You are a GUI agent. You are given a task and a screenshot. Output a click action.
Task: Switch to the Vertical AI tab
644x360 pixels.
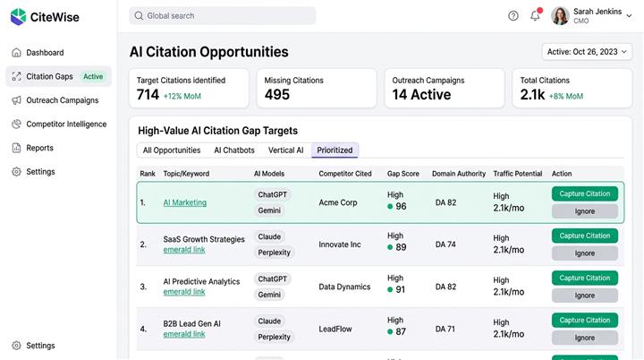pos(286,150)
